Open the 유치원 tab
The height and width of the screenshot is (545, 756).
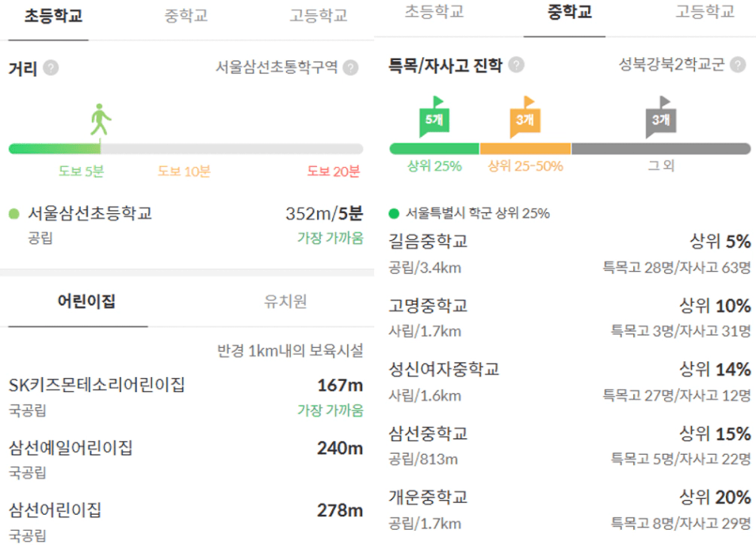click(284, 301)
